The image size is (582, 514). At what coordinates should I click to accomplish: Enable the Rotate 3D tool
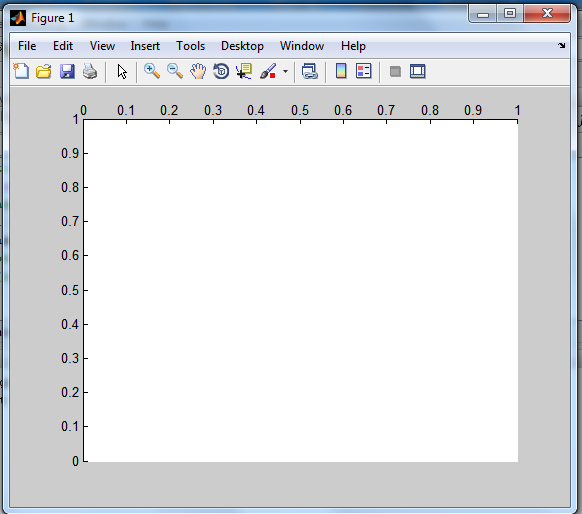click(221, 71)
